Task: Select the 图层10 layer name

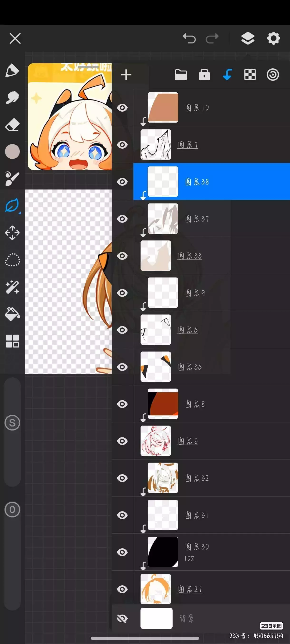Action: click(x=197, y=108)
